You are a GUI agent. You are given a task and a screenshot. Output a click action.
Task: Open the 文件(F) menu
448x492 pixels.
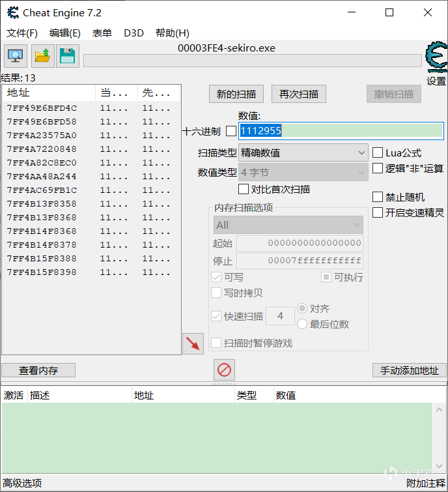click(22, 33)
